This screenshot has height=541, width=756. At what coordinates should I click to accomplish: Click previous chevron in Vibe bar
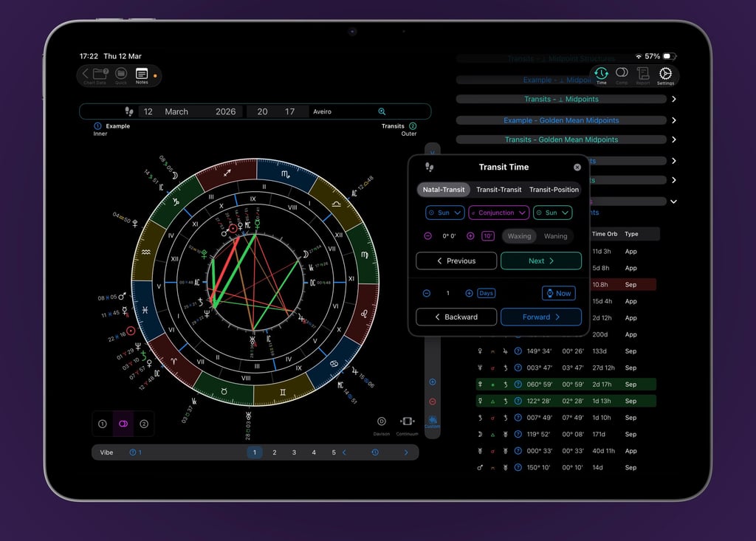coord(344,452)
